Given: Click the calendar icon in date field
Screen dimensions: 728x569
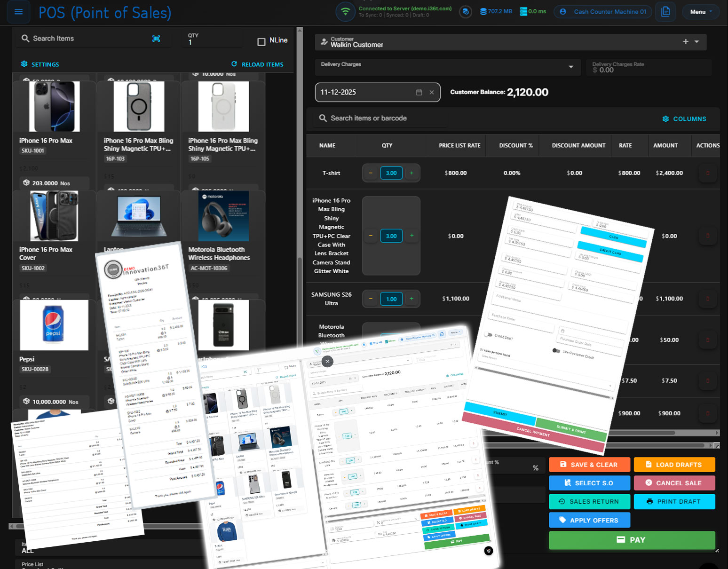Looking at the screenshot, I should coord(419,93).
